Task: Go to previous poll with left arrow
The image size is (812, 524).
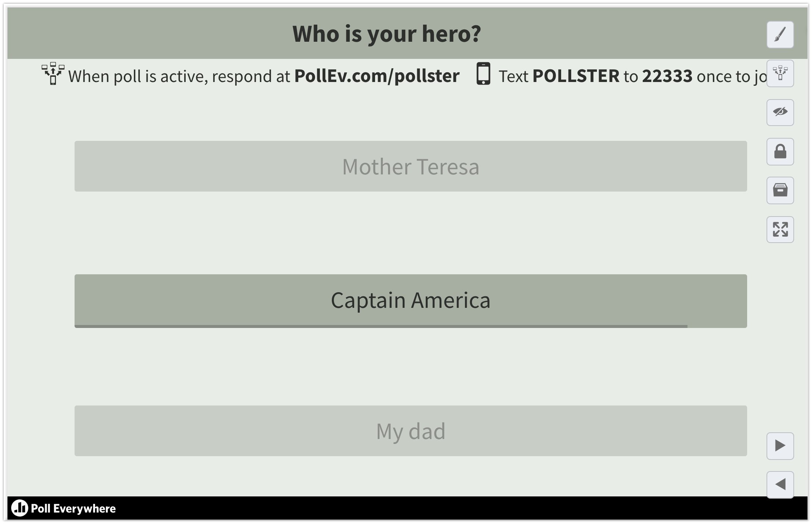Action: tap(780, 484)
